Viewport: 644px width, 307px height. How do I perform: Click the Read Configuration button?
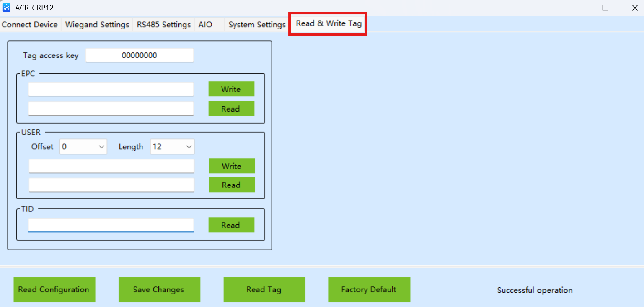pos(54,289)
